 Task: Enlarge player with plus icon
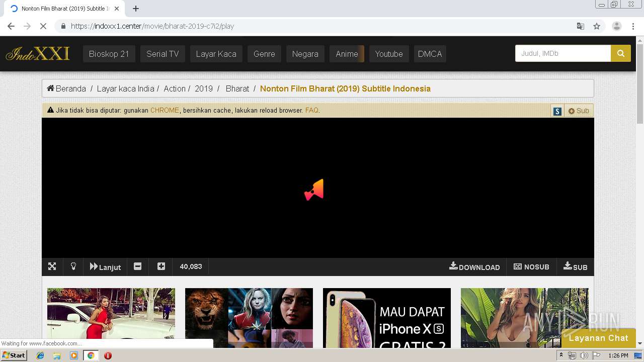click(161, 266)
